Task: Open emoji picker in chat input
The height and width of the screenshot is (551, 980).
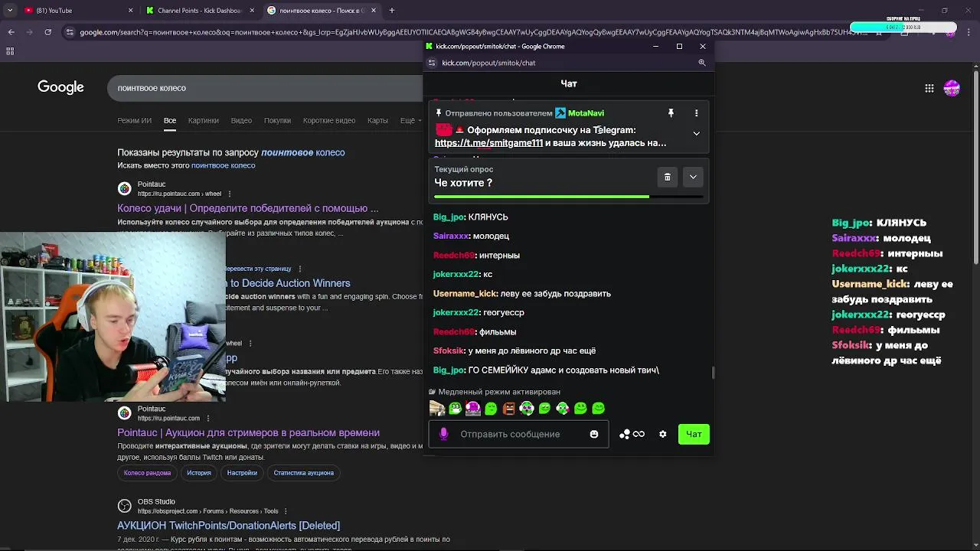Action: pyautogui.click(x=594, y=434)
